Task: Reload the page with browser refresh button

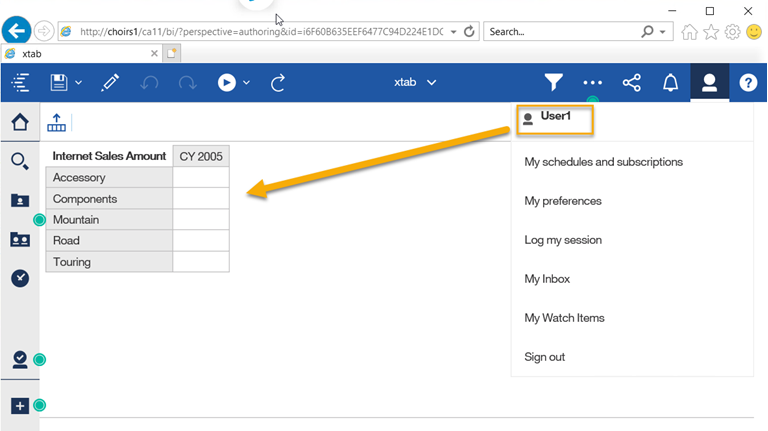Action: point(469,31)
